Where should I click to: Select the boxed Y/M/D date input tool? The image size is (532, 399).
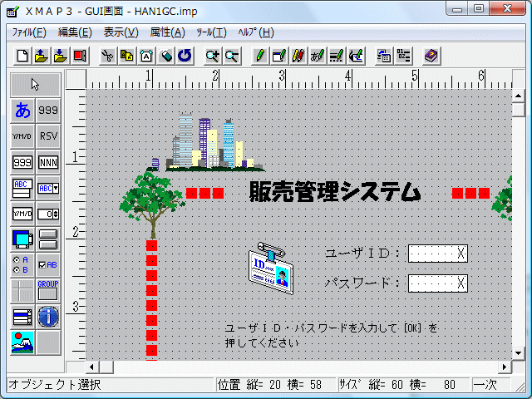tap(22, 214)
